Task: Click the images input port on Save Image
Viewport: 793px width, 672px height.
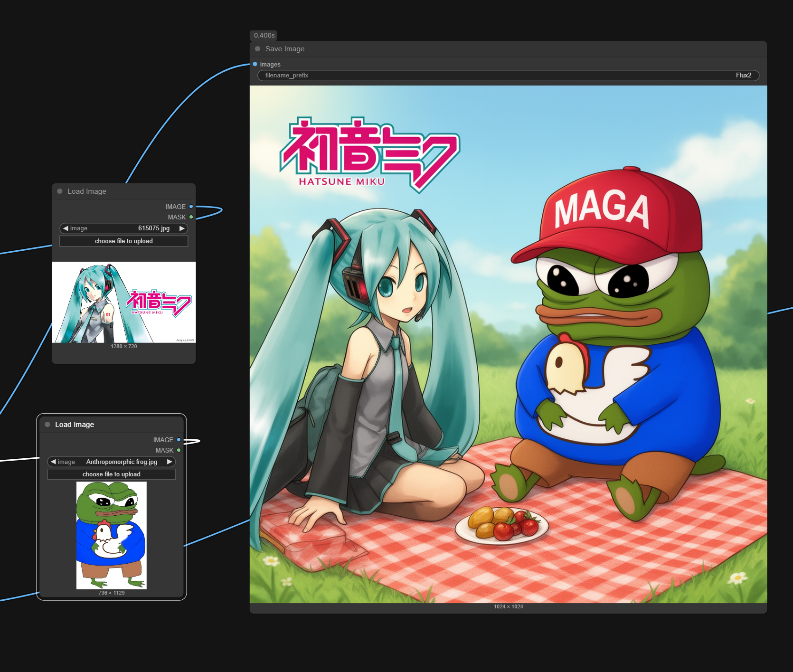Action: (255, 64)
